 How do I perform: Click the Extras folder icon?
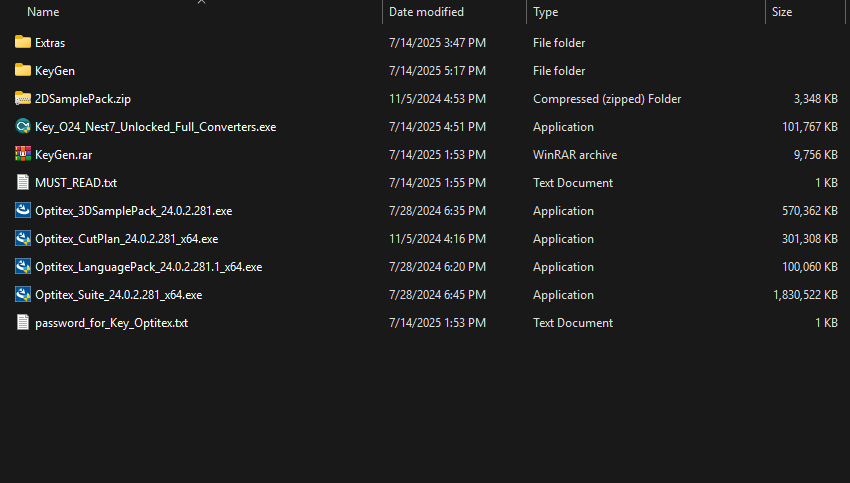pyautogui.click(x=23, y=43)
